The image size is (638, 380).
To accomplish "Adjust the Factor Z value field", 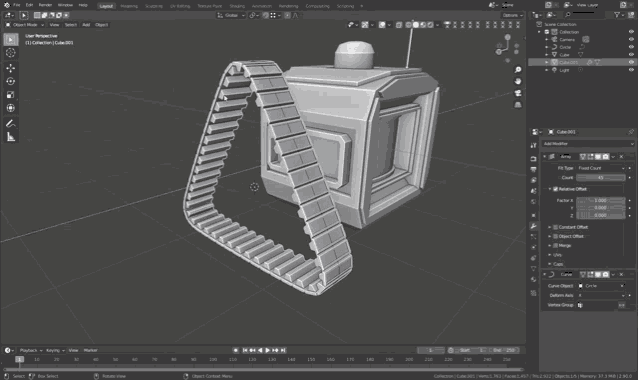I will tap(601, 215).
